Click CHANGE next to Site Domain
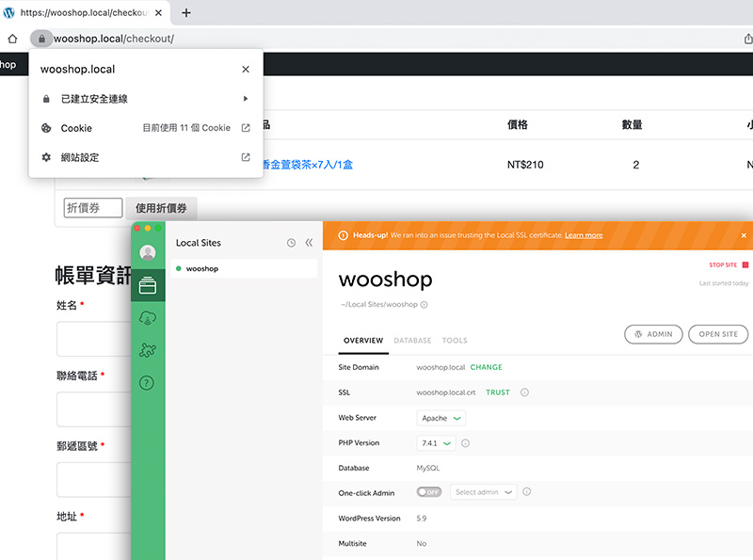Image resolution: width=753 pixels, height=560 pixels. click(486, 367)
